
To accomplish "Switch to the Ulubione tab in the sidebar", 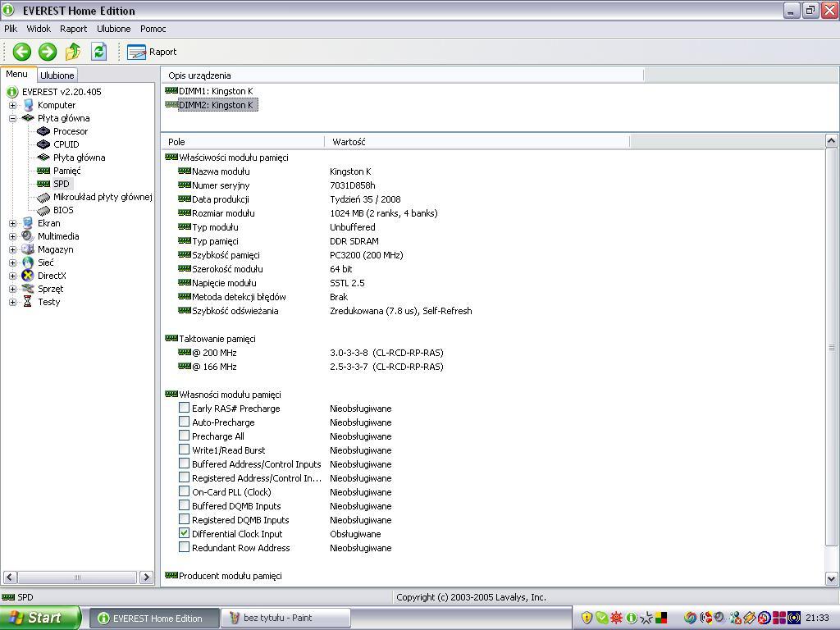I will [57, 75].
